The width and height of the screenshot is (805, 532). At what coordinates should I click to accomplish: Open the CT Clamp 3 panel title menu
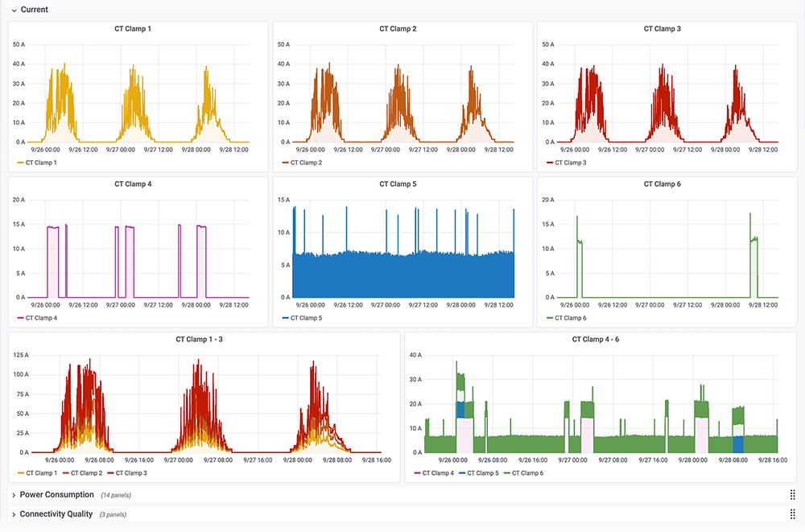pyautogui.click(x=663, y=29)
